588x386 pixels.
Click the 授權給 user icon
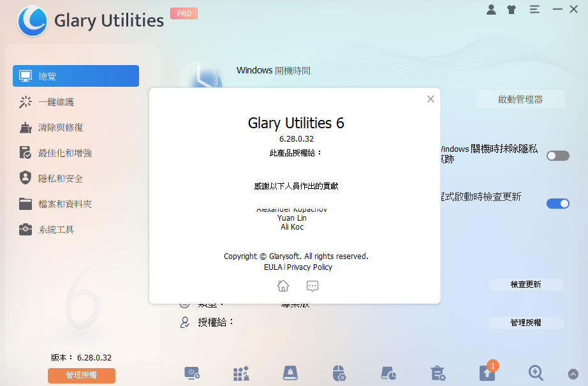[184, 322]
